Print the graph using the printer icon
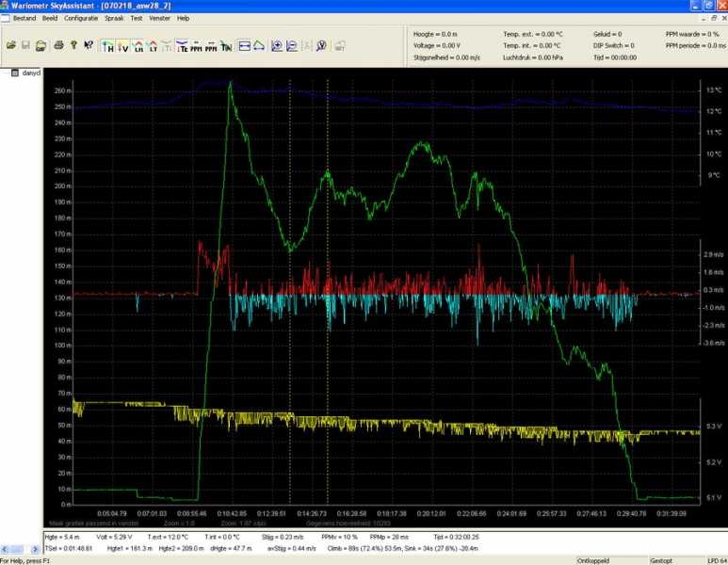The image size is (728, 565). click(58, 45)
